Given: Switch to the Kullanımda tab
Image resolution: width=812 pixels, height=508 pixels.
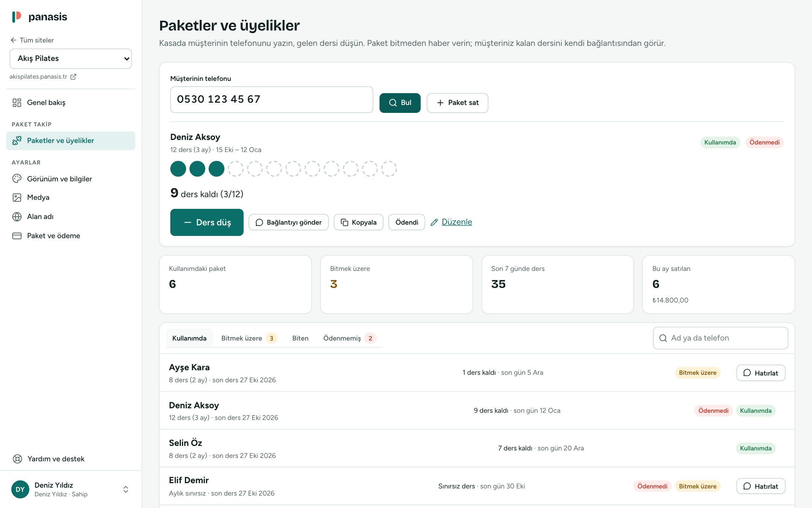Looking at the screenshot, I should [189, 338].
